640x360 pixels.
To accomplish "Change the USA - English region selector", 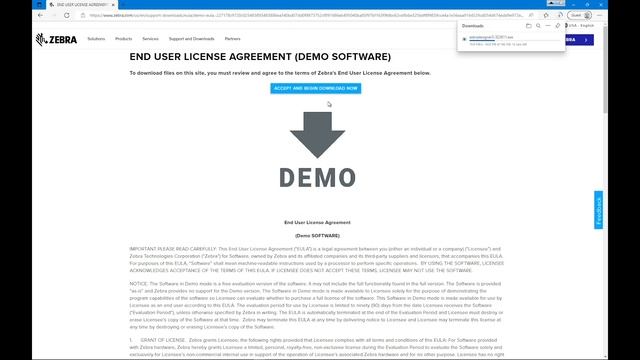I will click(581, 26).
